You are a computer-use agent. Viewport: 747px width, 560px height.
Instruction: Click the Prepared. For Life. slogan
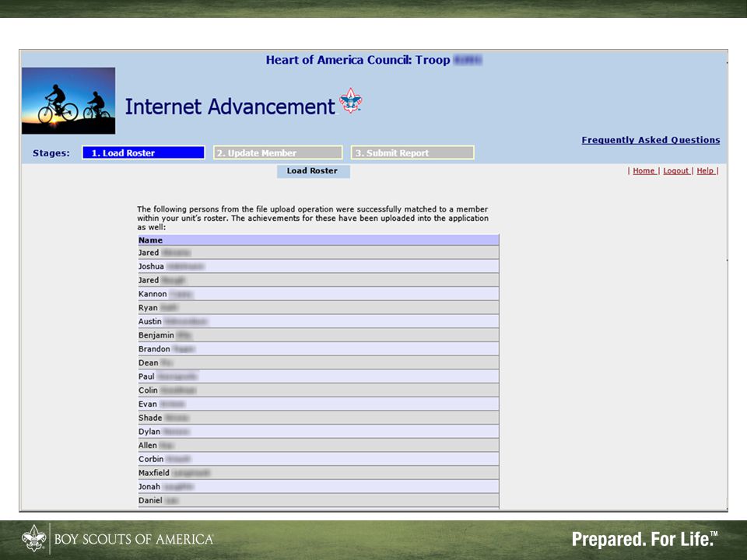tap(644, 539)
